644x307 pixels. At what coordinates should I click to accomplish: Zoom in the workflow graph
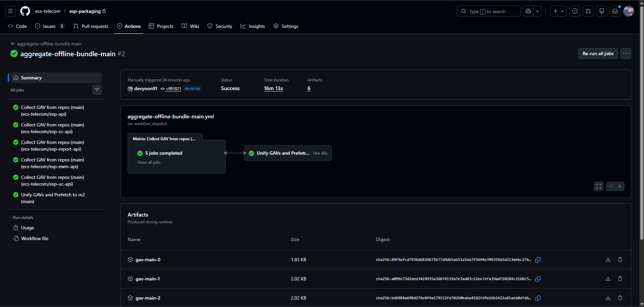[620, 186]
